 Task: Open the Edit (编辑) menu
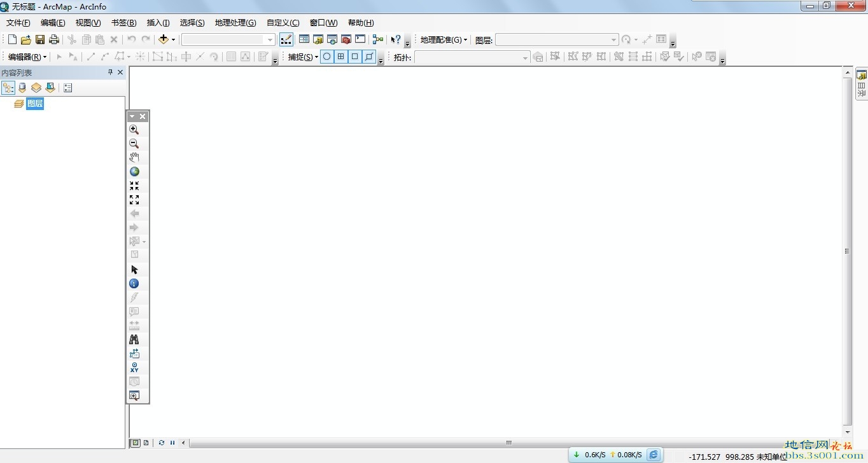pos(53,23)
